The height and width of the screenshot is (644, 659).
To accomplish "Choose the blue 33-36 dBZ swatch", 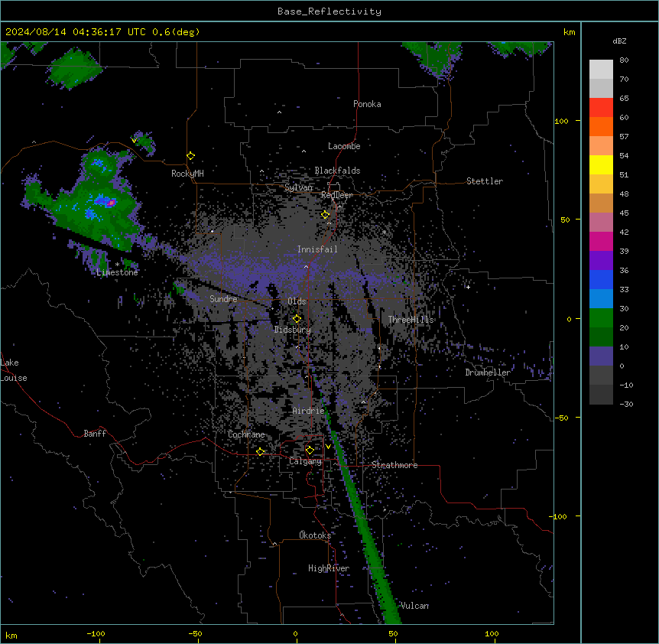I will click(601, 279).
